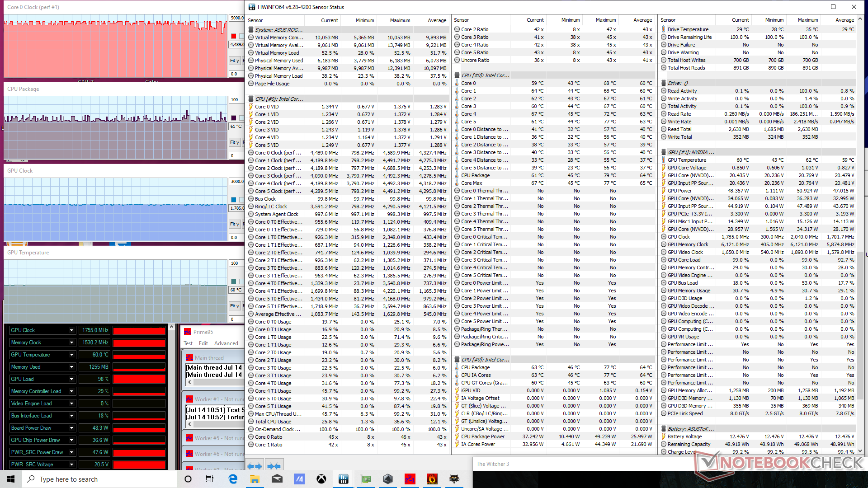This screenshot has width=868, height=488.
Task: Open the Mail app in taskbar
Action: [x=277, y=479]
